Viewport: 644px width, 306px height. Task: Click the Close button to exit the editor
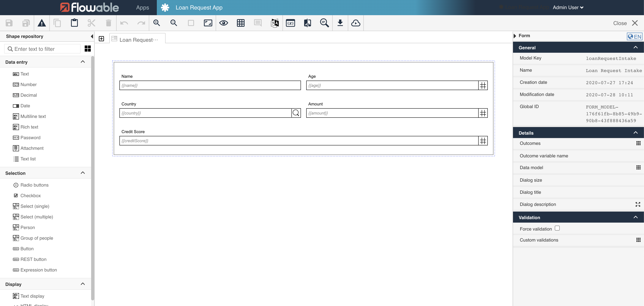tap(620, 23)
